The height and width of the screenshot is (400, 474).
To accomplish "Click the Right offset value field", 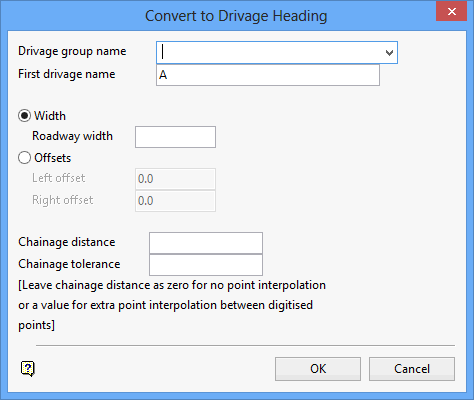I will (x=175, y=201).
